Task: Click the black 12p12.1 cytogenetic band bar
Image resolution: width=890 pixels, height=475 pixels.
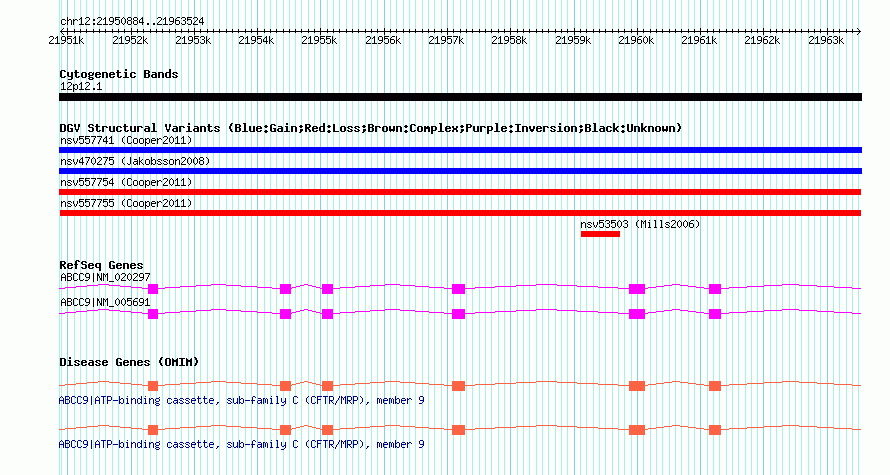Action: pos(460,97)
